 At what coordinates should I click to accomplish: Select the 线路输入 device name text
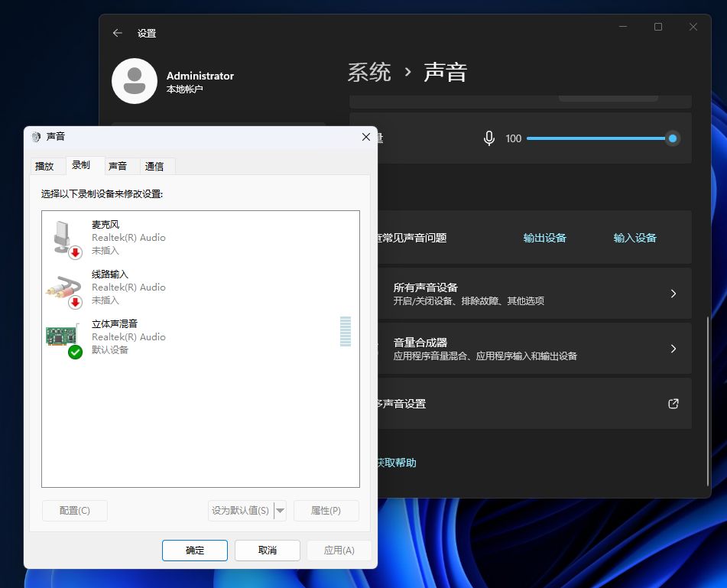point(110,274)
